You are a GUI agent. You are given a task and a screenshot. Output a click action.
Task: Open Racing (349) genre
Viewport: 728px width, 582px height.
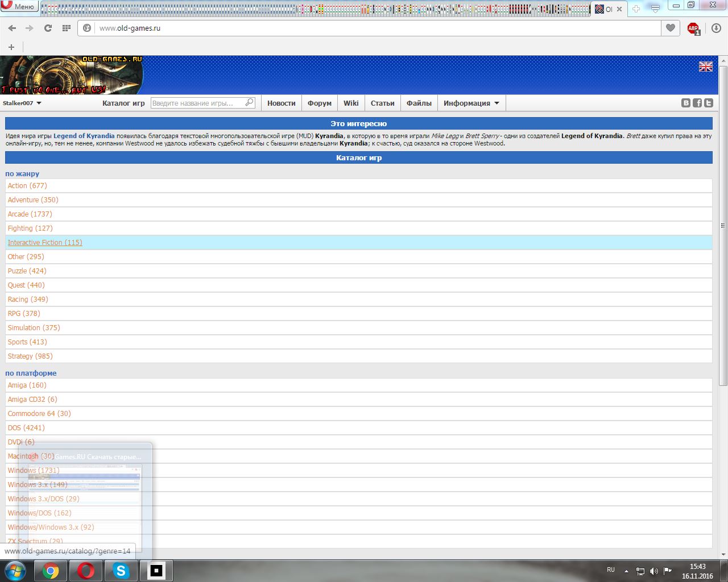(x=28, y=300)
